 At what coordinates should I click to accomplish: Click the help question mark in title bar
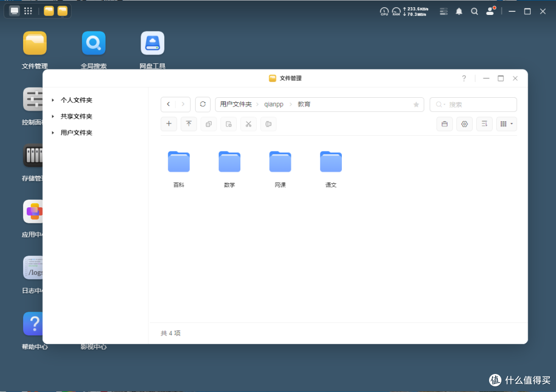464,78
